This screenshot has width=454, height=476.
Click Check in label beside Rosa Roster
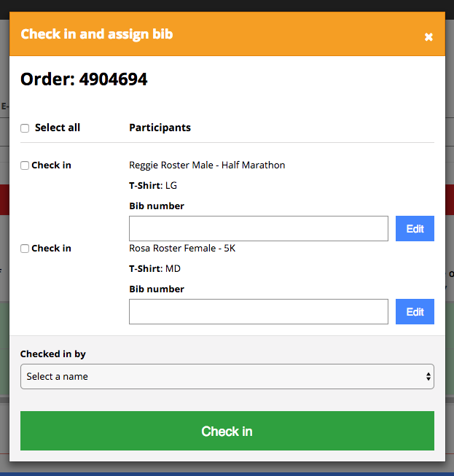tap(51, 249)
